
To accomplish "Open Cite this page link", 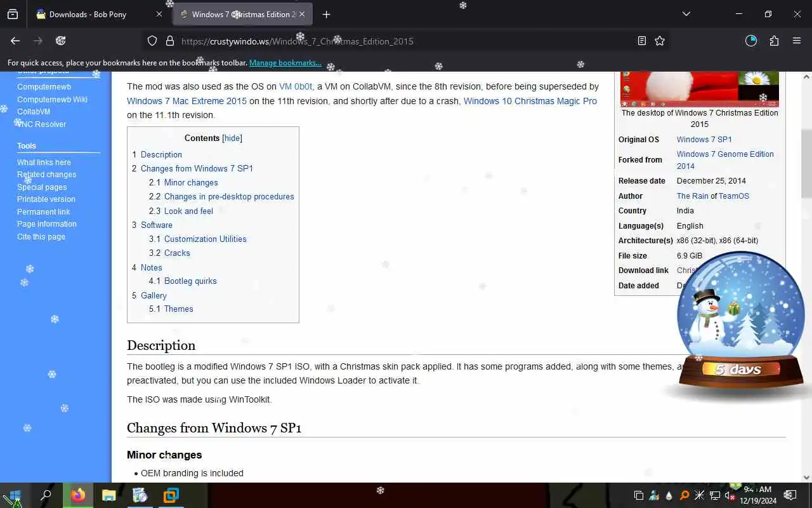I will pos(41,237).
